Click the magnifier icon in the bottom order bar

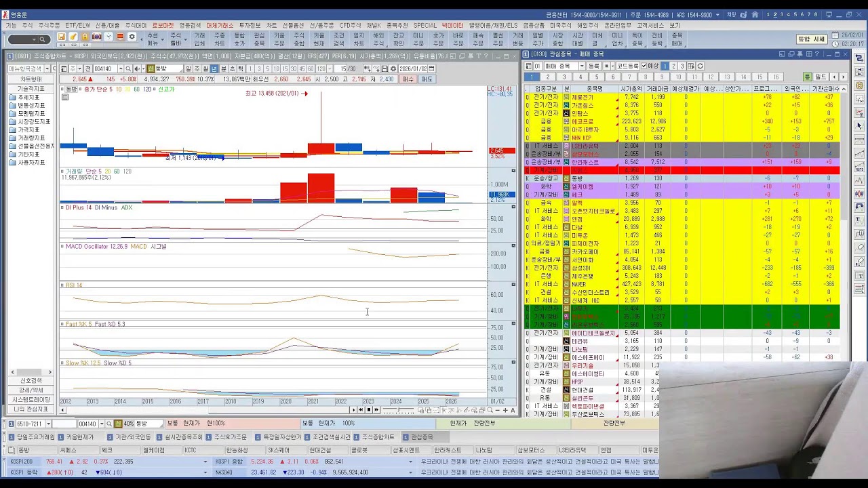[x=108, y=424]
